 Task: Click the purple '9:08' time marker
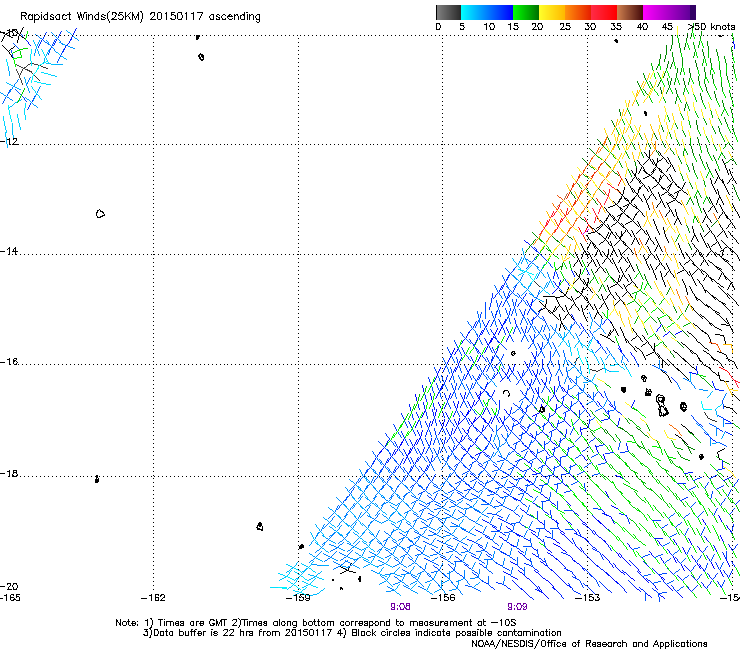[400, 607]
